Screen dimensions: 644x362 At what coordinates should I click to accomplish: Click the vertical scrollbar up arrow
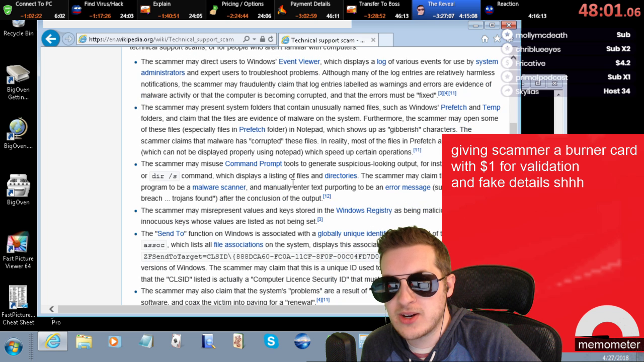(x=514, y=57)
